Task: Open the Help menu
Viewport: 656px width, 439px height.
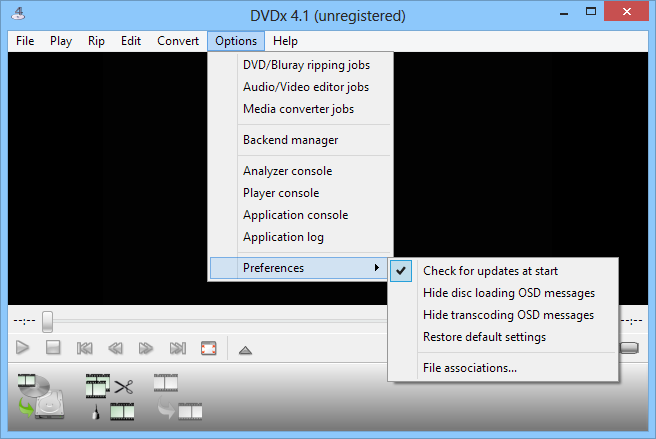Action: click(x=285, y=41)
